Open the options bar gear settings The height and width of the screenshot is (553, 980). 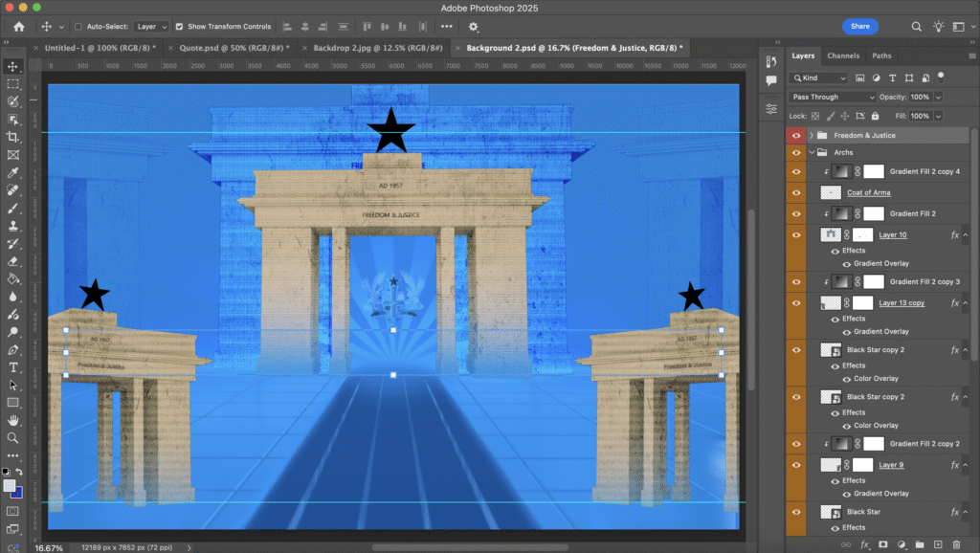click(473, 27)
